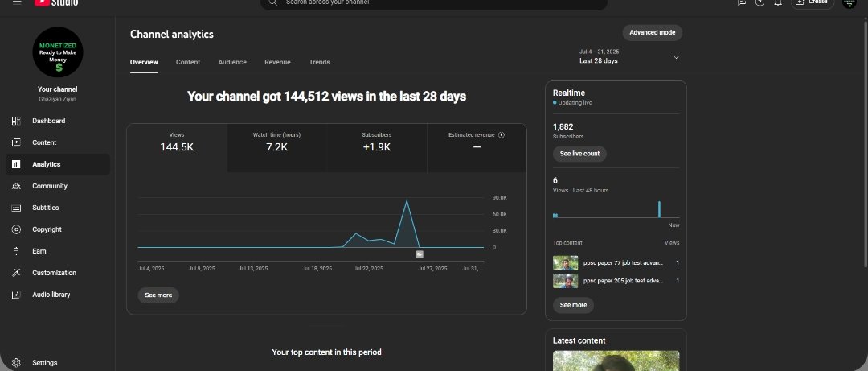The height and width of the screenshot is (371, 868).
Task: Switch to the Overview tab
Action: [x=144, y=62]
